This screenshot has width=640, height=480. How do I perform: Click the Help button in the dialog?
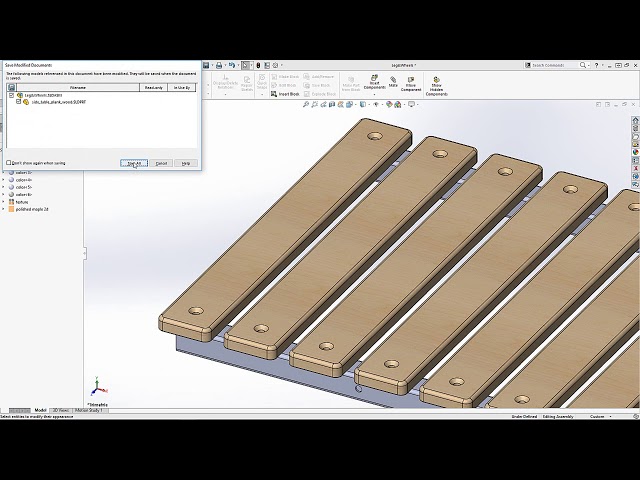(x=186, y=163)
